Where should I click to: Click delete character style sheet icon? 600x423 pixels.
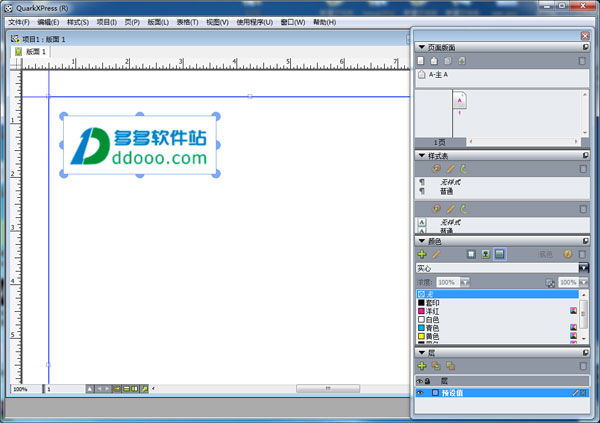click(x=583, y=209)
